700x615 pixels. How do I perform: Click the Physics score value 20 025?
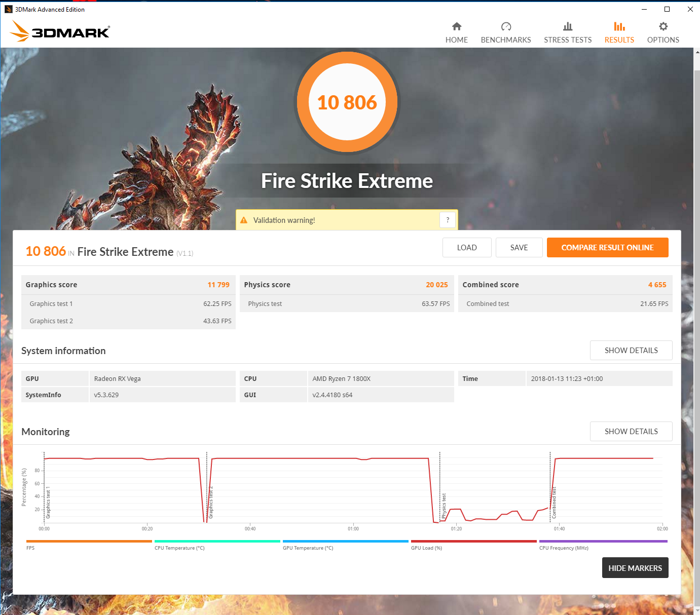click(437, 285)
